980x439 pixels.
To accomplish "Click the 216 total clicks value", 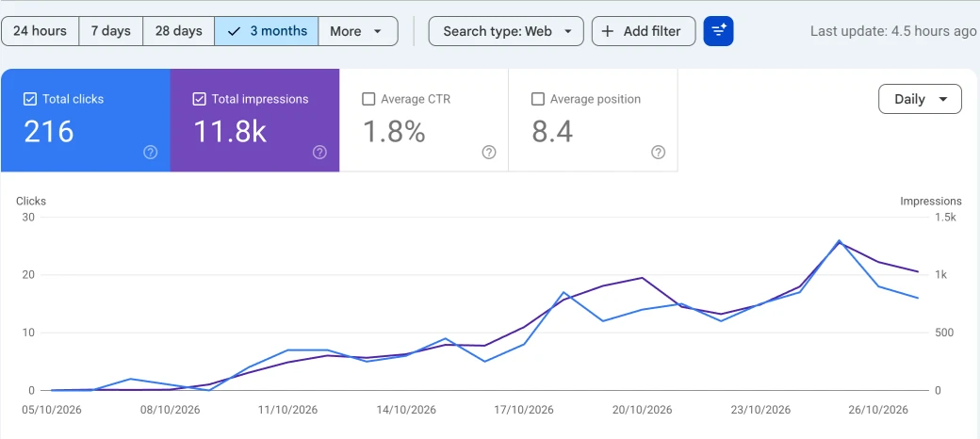I will pos(49,131).
